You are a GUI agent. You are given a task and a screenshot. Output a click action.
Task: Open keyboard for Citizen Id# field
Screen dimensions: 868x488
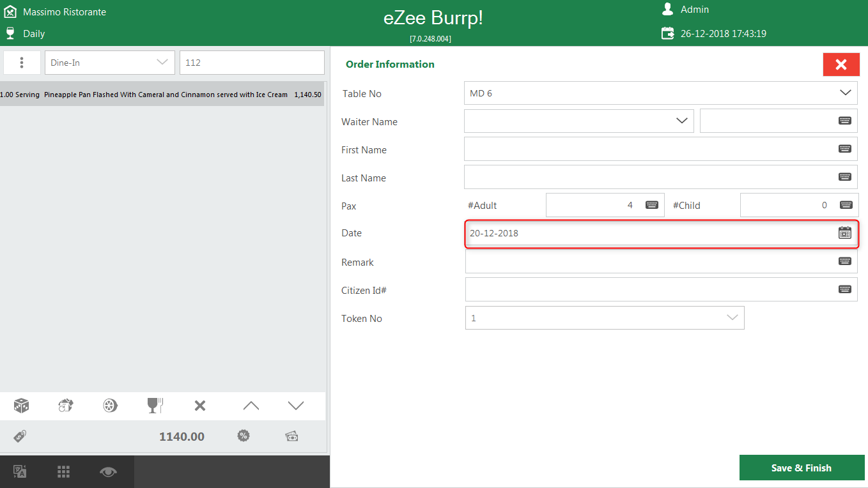pos(844,289)
